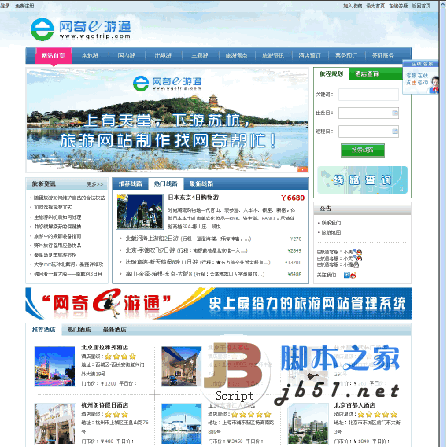This screenshot has width=446, height=447.
Task: Open the calendar icon in the return date field
Action: (x=395, y=131)
